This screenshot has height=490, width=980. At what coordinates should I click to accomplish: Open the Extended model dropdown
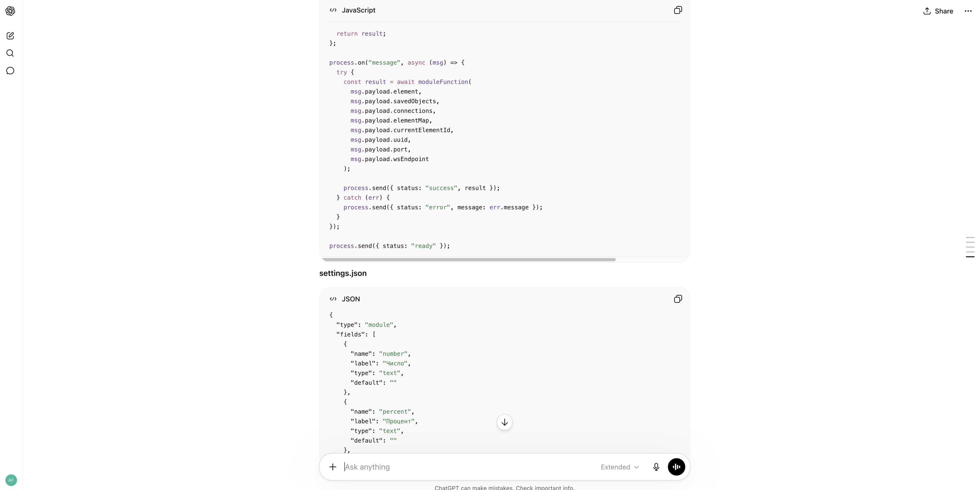(x=619, y=467)
